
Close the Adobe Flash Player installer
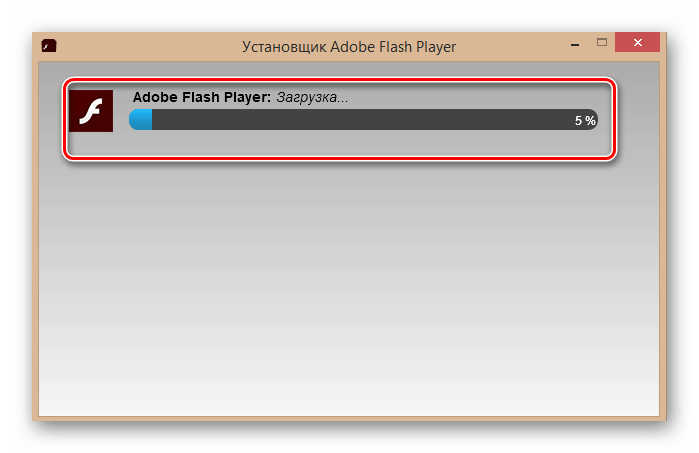coord(637,42)
